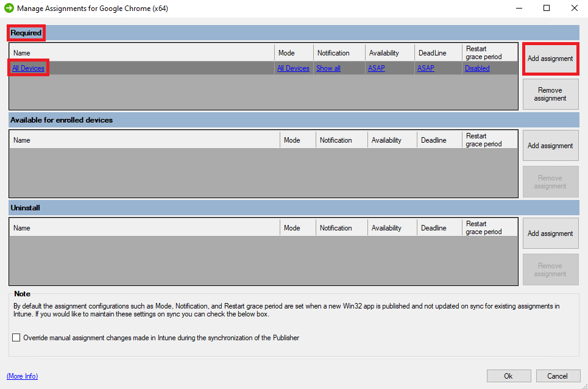Open the More Info link
The width and height of the screenshot is (588, 389).
[22, 376]
